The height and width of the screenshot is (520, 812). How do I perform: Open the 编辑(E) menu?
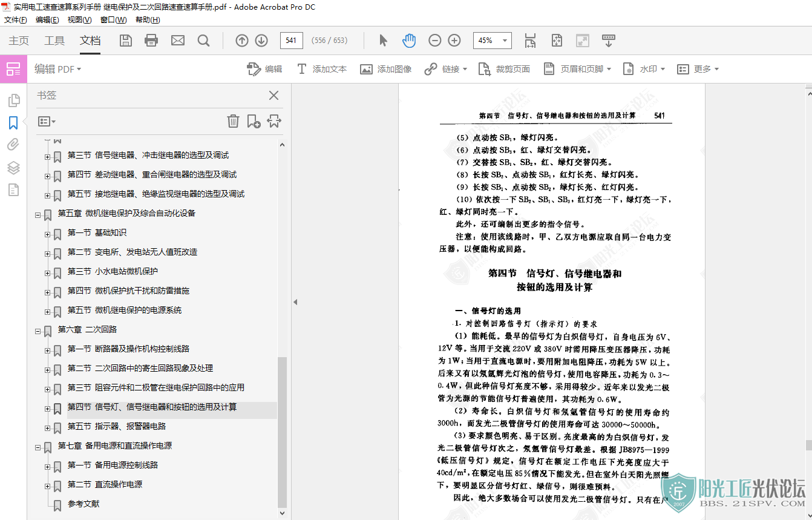pyautogui.click(x=47, y=19)
